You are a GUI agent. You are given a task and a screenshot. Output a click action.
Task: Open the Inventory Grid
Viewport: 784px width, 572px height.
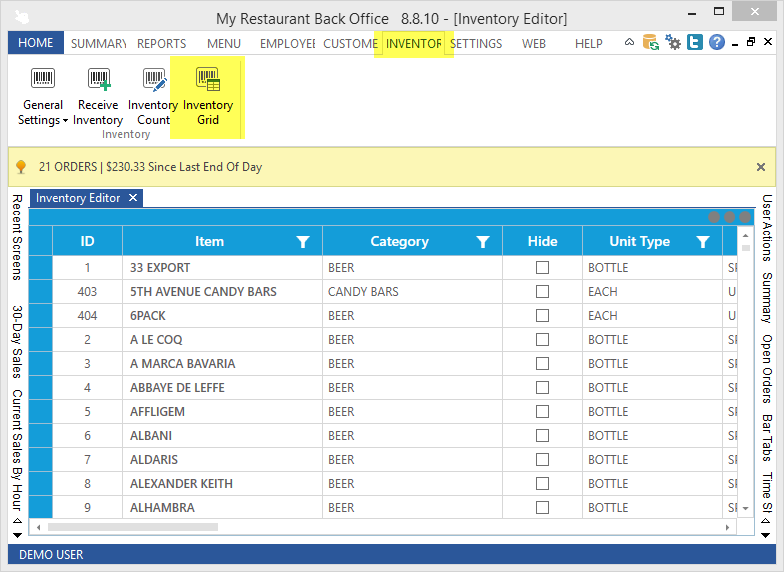tap(208, 96)
